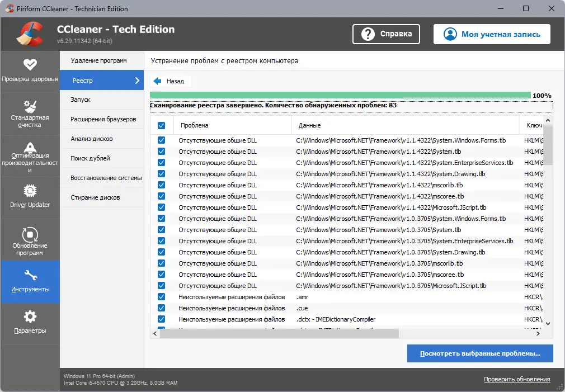Image resolution: width=565 pixels, height=392 pixels.
Task: Open Моя учетная запись account icon
Action: (x=449, y=34)
